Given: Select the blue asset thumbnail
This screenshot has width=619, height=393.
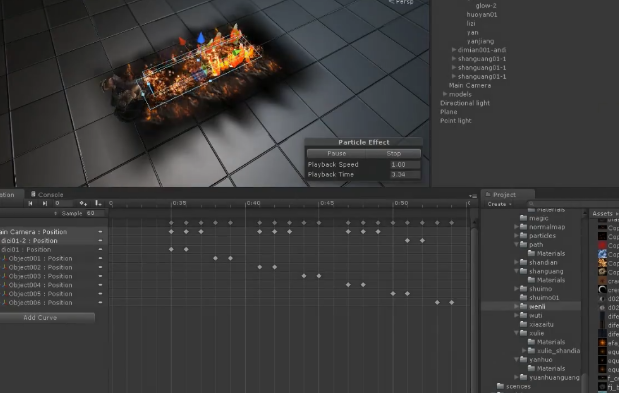Looking at the screenshot, I should [x=602, y=254].
